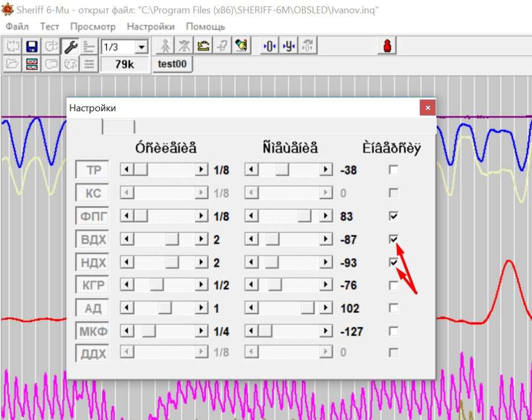Image resolution: width=532 pixels, height=420 pixels.
Task: Click the right arrow of АД slider
Action: pos(202,308)
